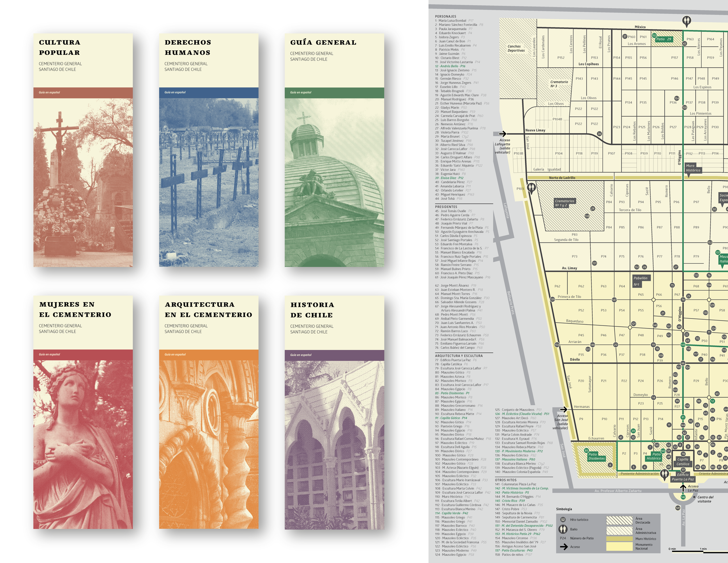
Task: Click the Av. Profesor Alberto Zañartu street label
Action: 618,491
